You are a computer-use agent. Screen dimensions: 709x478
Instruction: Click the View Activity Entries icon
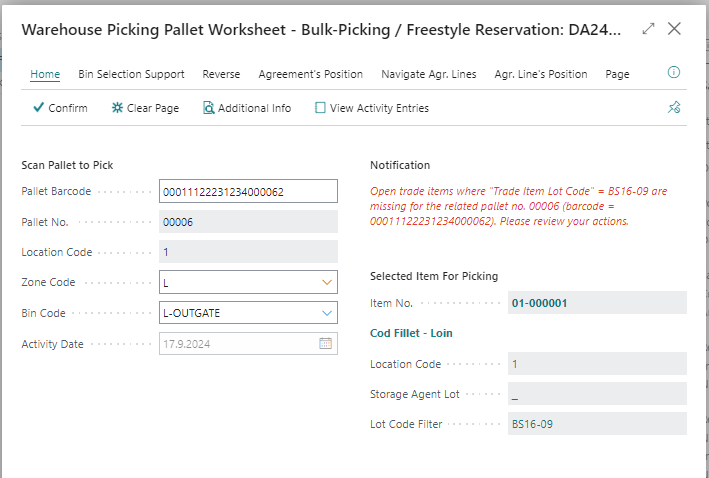click(x=320, y=108)
